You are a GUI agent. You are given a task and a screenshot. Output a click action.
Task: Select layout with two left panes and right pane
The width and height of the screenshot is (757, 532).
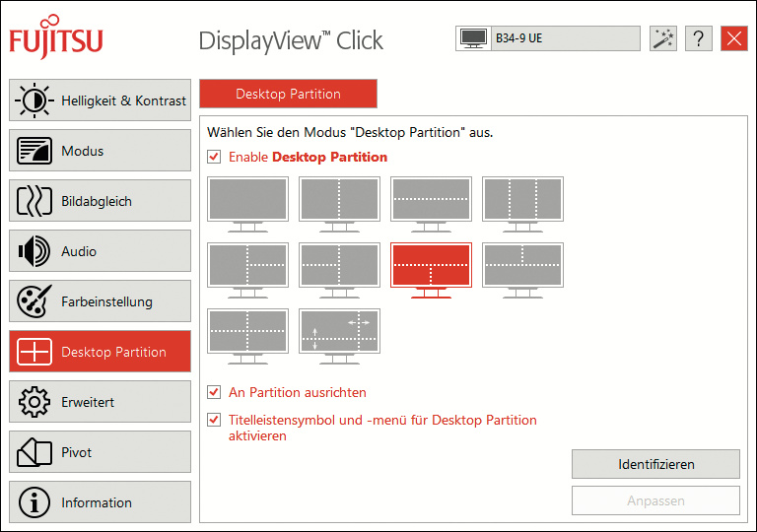point(339,270)
